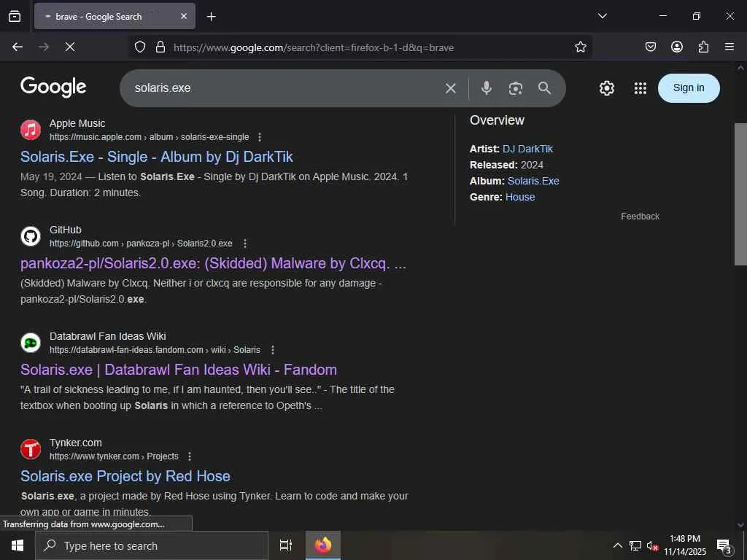Stop loading the page

tap(69, 47)
